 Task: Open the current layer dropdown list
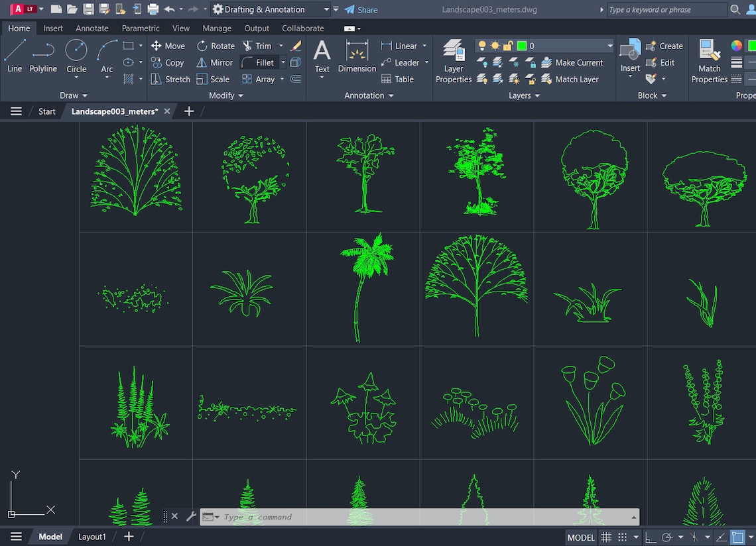(609, 45)
